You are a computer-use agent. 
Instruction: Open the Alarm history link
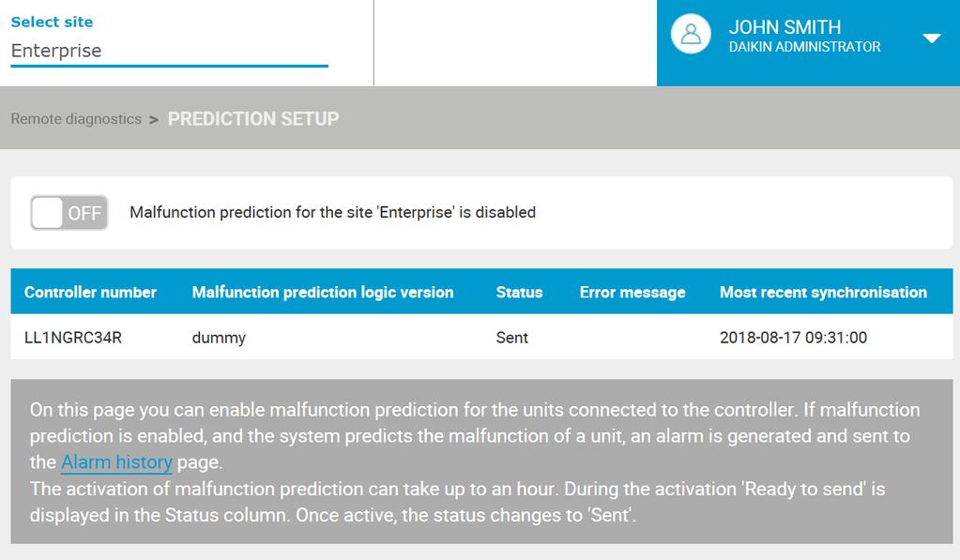click(x=116, y=462)
